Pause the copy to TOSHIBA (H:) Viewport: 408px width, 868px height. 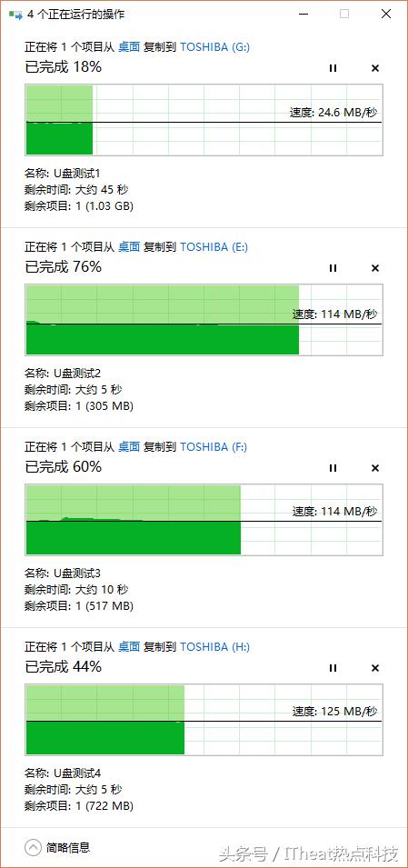[333, 668]
